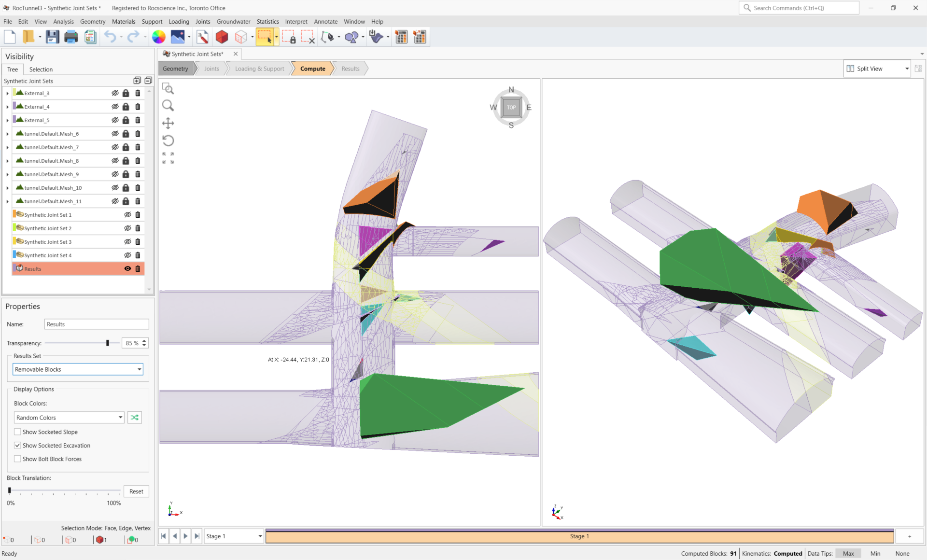The height and width of the screenshot is (560, 927).
Task: Reset block translation
Action: pos(136,491)
